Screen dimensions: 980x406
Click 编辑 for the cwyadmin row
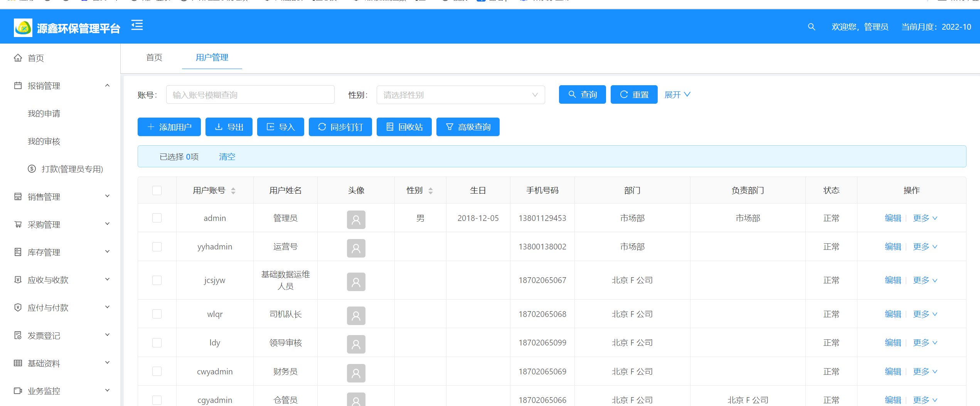point(893,372)
